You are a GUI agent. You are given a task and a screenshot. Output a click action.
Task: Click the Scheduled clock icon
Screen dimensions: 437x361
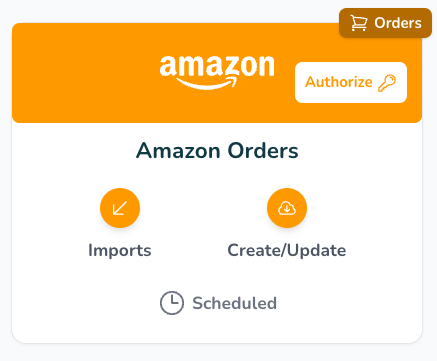tap(172, 303)
